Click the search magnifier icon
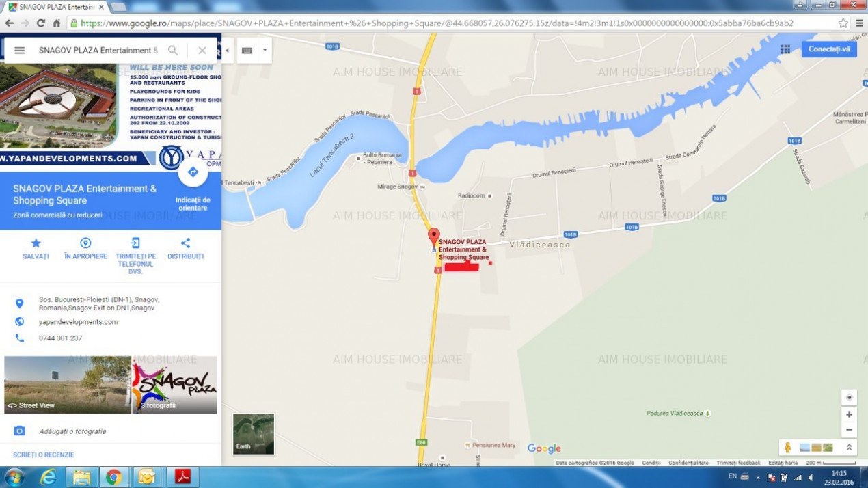 (173, 51)
